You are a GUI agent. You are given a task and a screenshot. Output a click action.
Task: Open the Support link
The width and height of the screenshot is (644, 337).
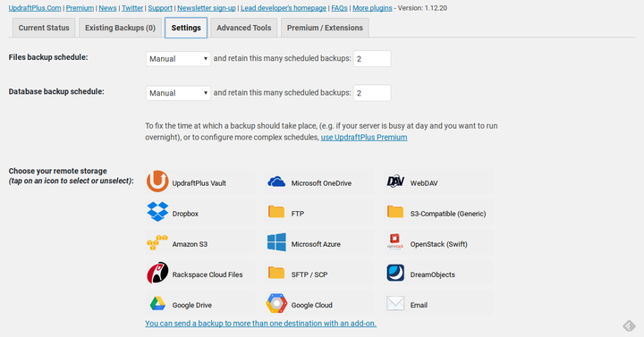coord(160,8)
